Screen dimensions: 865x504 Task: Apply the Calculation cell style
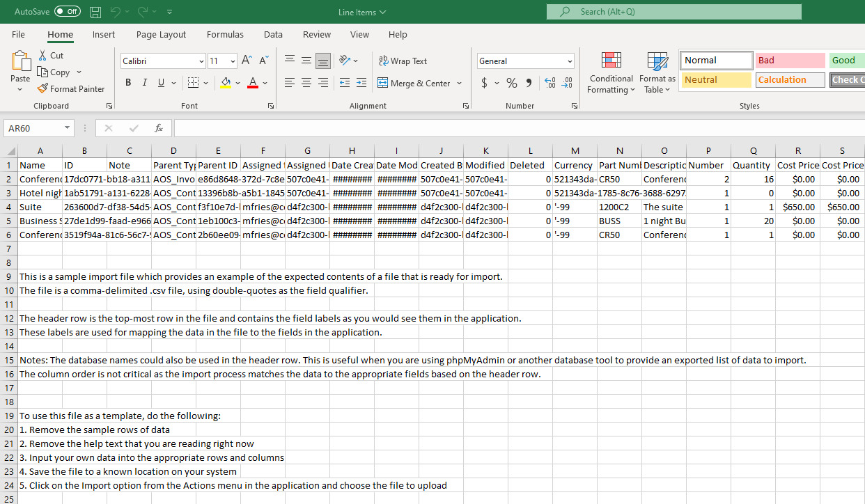pyautogui.click(x=790, y=80)
